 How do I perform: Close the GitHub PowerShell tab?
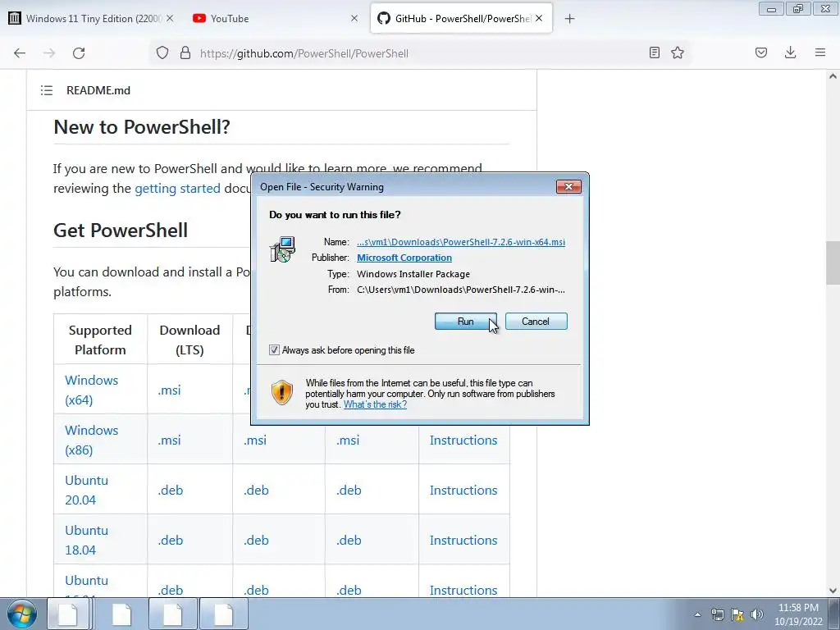tap(539, 18)
